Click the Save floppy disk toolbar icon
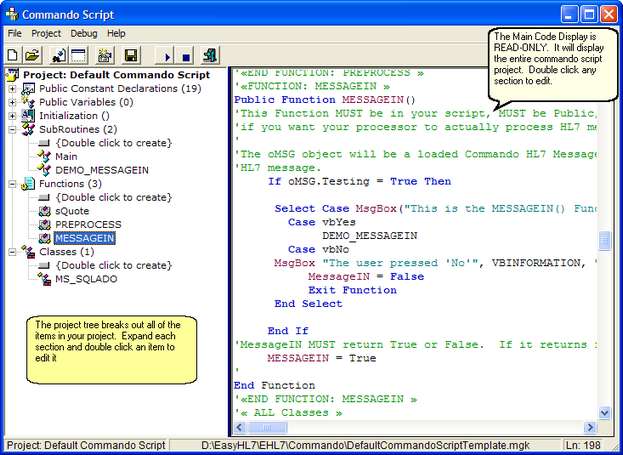Screen dimensions: 623x455 (131, 55)
